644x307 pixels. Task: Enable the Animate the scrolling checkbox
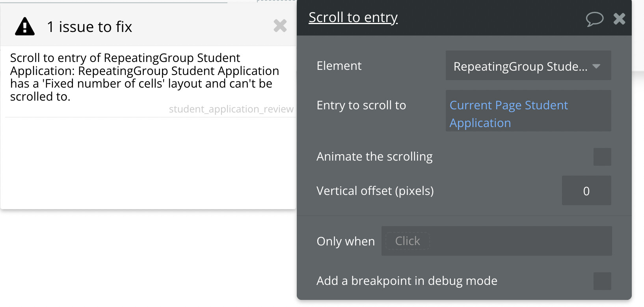602,157
